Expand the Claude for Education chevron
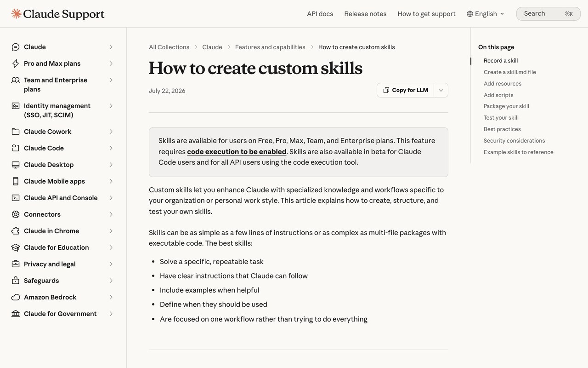Image resolution: width=588 pixels, height=368 pixels. (111, 247)
